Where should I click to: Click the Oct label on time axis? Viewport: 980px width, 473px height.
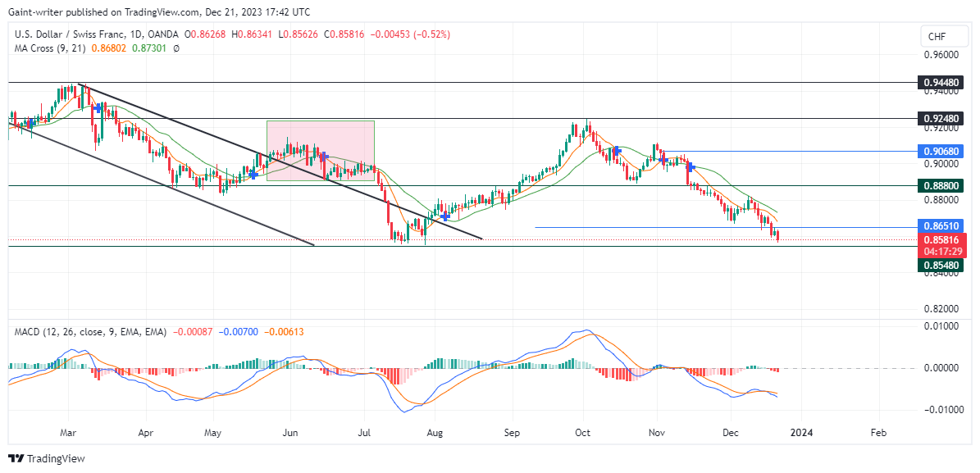point(583,432)
